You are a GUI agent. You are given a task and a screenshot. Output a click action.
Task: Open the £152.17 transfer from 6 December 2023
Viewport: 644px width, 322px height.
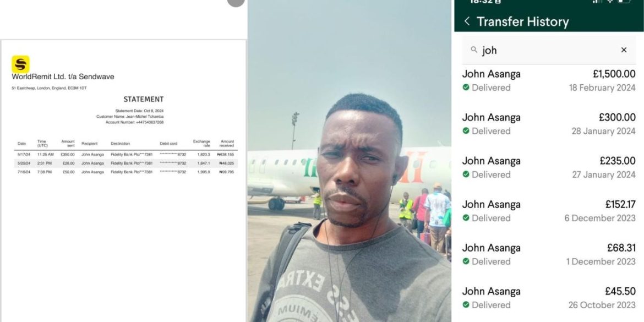point(549,211)
